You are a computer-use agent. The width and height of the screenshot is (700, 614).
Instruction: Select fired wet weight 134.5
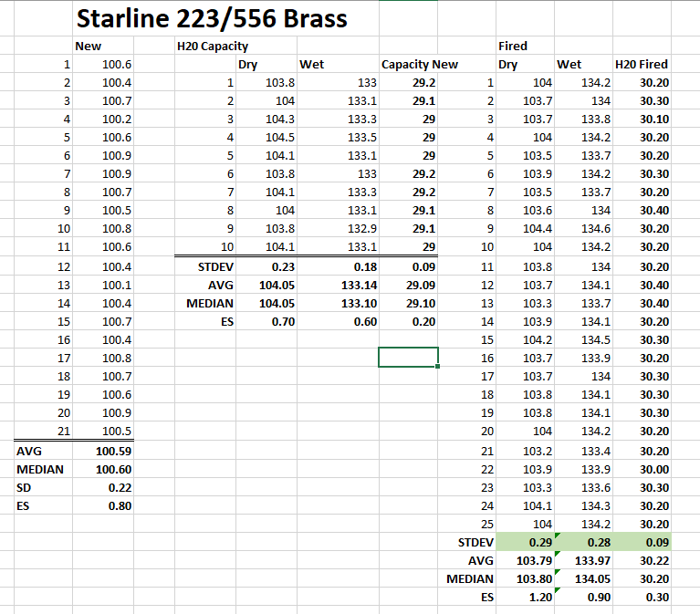(x=583, y=340)
